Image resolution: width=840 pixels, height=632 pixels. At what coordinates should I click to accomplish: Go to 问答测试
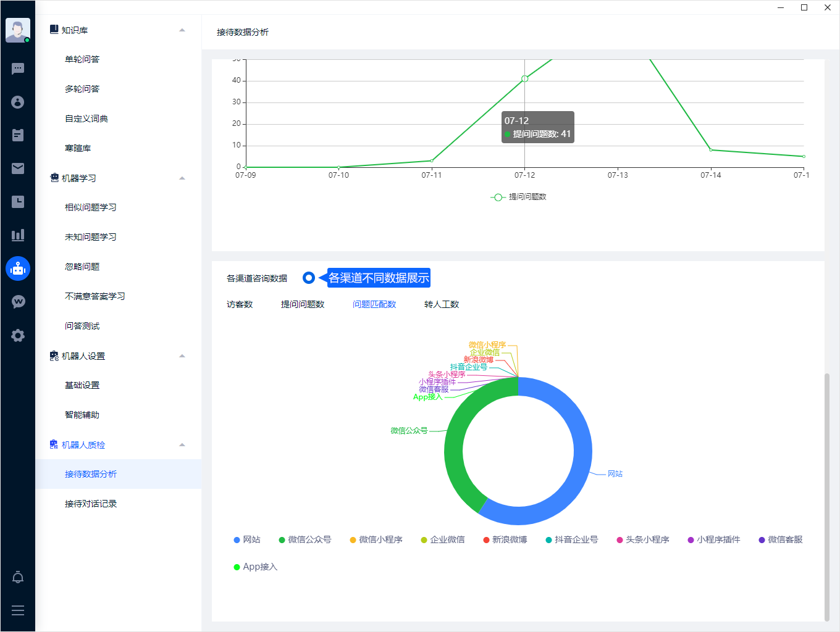pyautogui.click(x=82, y=326)
